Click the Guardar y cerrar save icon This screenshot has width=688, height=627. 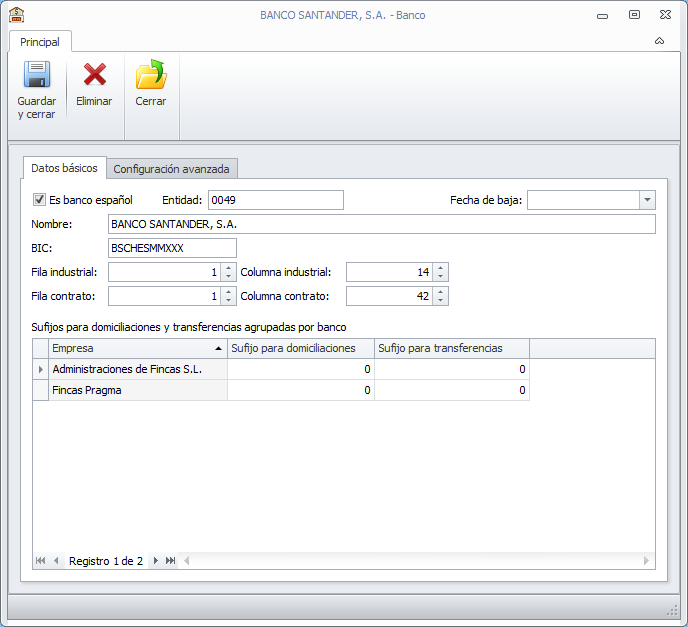point(36,76)
